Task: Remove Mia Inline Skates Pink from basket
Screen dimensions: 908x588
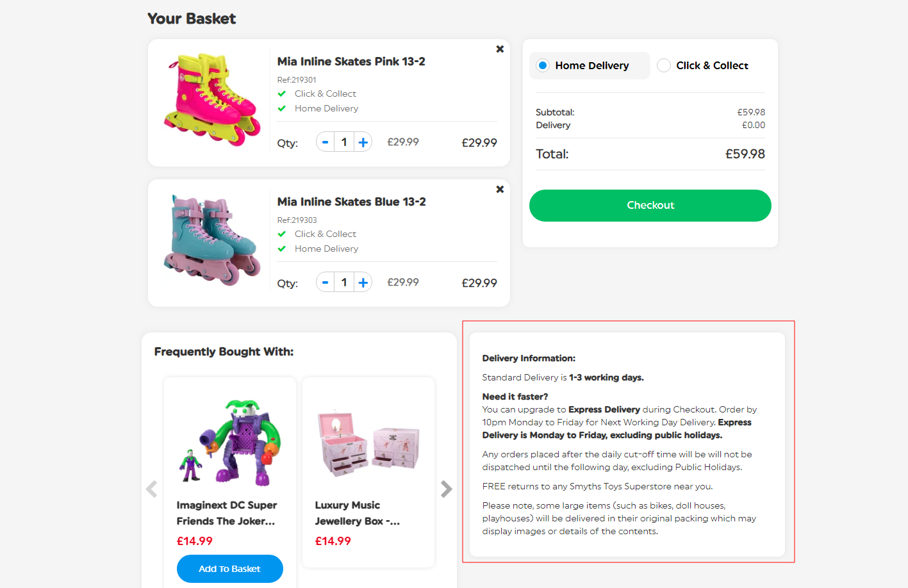Action: coord(500,49)
